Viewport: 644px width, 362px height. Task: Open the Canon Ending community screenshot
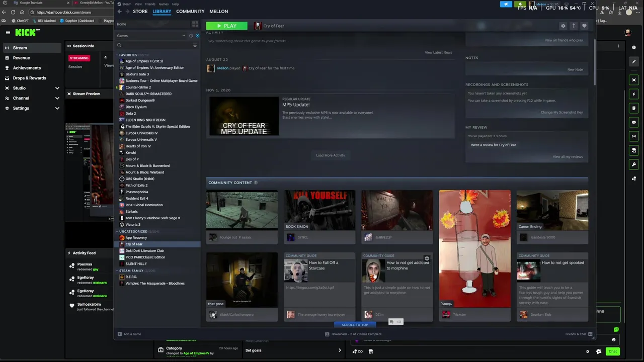[x=552, y=210]
